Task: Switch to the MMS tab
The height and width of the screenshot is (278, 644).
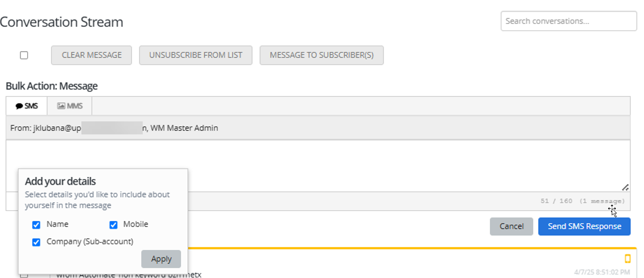Action: pyautogui.click(x=69, y=105)
